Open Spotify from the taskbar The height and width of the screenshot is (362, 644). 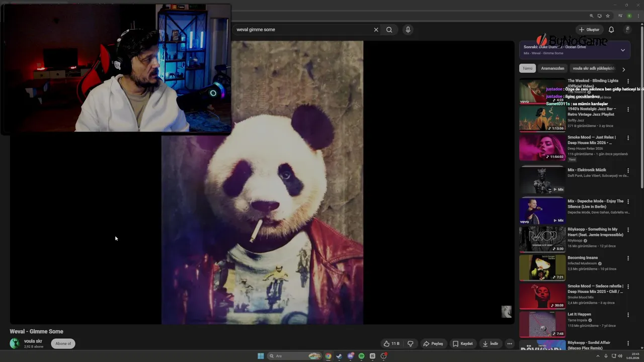pos(361,356)
